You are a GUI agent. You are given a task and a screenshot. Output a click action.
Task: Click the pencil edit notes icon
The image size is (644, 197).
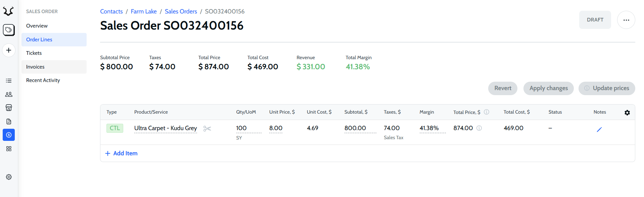coord(599,129)
